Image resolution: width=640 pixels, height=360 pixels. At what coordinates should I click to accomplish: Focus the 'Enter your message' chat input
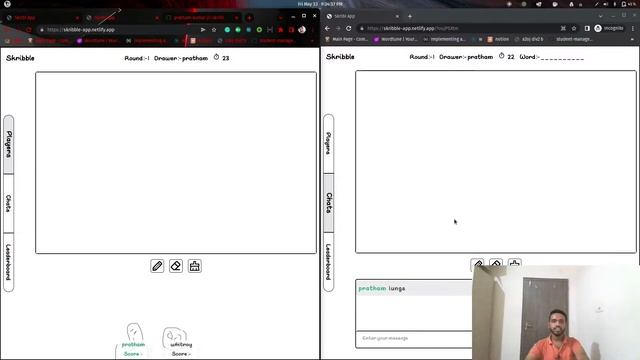point(414,338)
